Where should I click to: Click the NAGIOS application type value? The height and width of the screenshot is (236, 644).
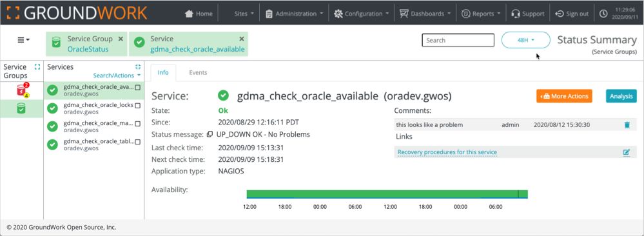231,171
